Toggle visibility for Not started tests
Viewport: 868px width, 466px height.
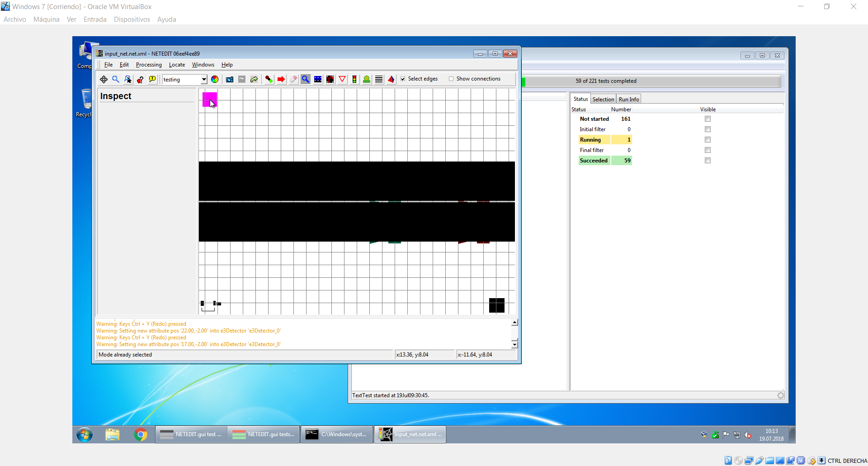click(708, 119)
